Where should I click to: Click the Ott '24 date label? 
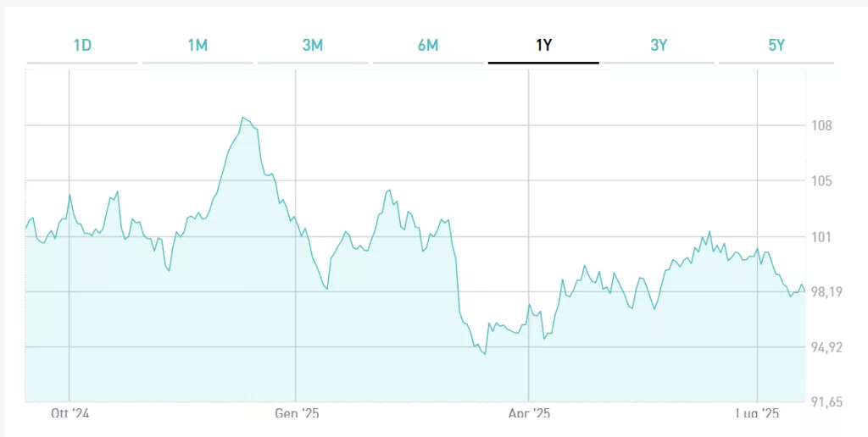pos(70,414)
